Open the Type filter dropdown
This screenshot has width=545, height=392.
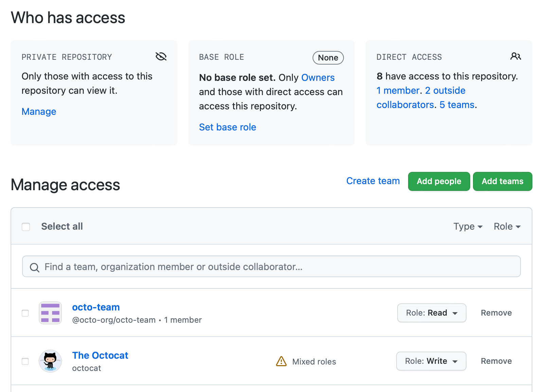(468, 226)
